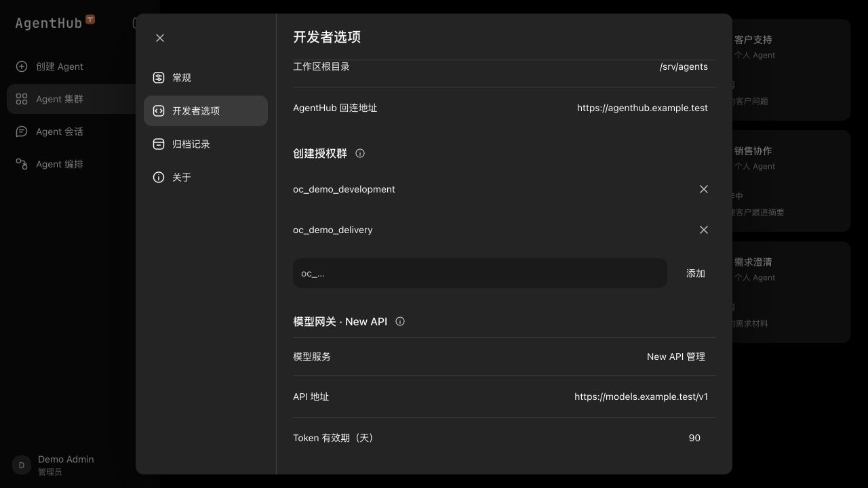868x488 pixels.
Task: Remove the oc_demo_development group
Action: (704, 189)
